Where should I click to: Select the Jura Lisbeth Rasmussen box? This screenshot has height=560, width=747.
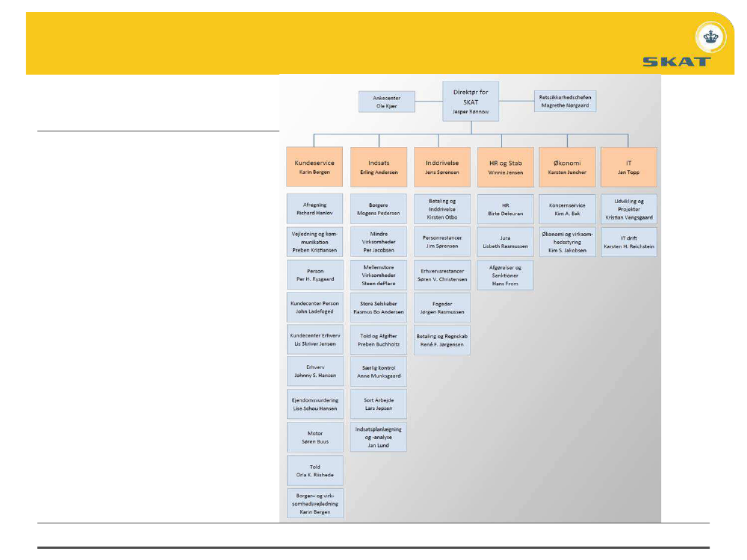[x=506, y=242]
